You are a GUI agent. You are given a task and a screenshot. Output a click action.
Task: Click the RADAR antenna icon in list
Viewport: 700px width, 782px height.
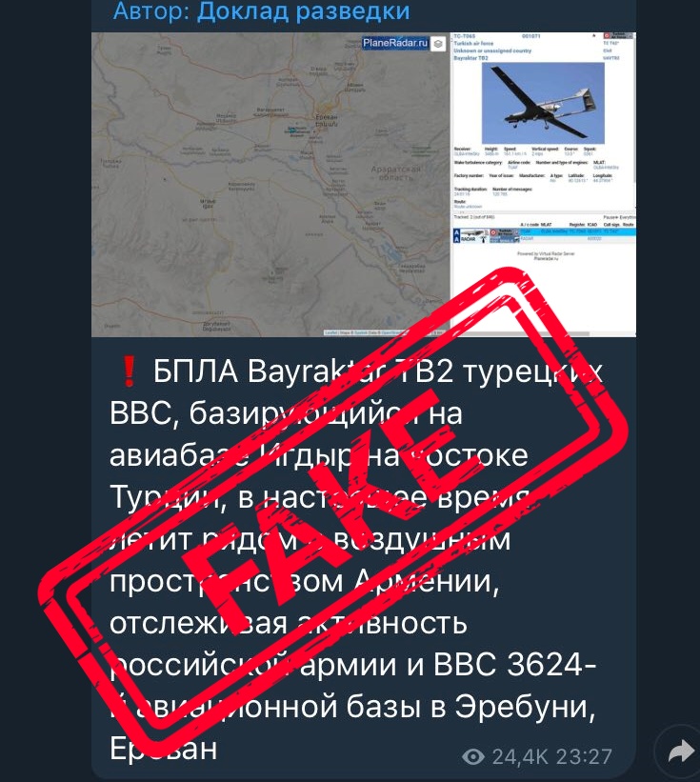point(483,239)
